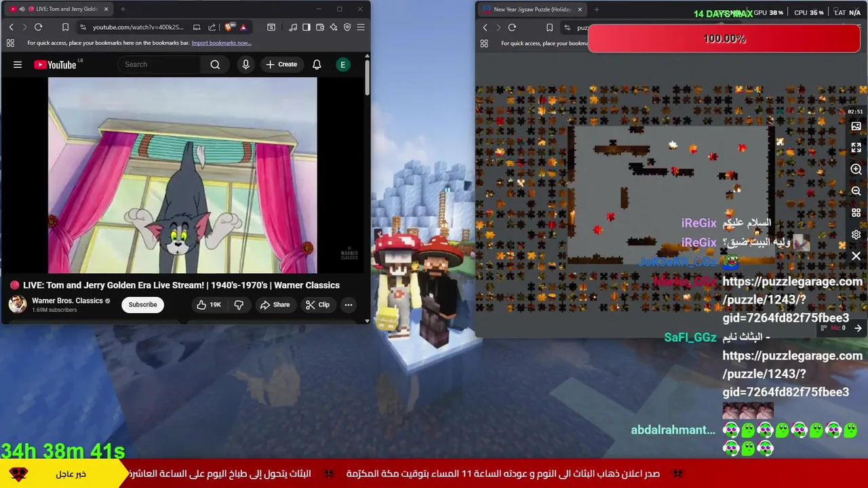Open a new tab in puzzle window
Screen dimensions: 868x488
pyautogui.click(x=597, y=9)
